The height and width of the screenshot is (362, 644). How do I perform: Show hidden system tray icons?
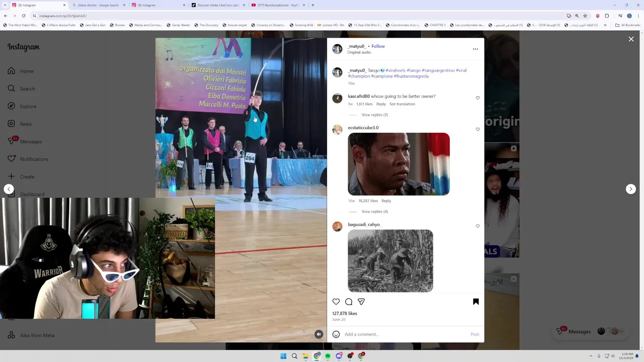591,356
